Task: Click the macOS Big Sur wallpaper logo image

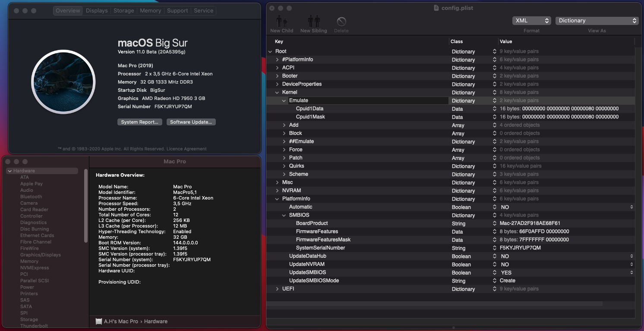Action: point(63,81)
